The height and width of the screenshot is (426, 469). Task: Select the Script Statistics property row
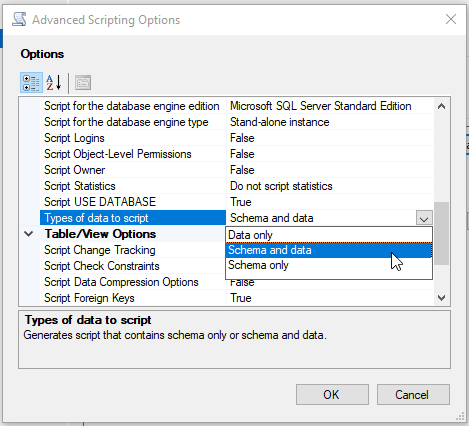237,186
